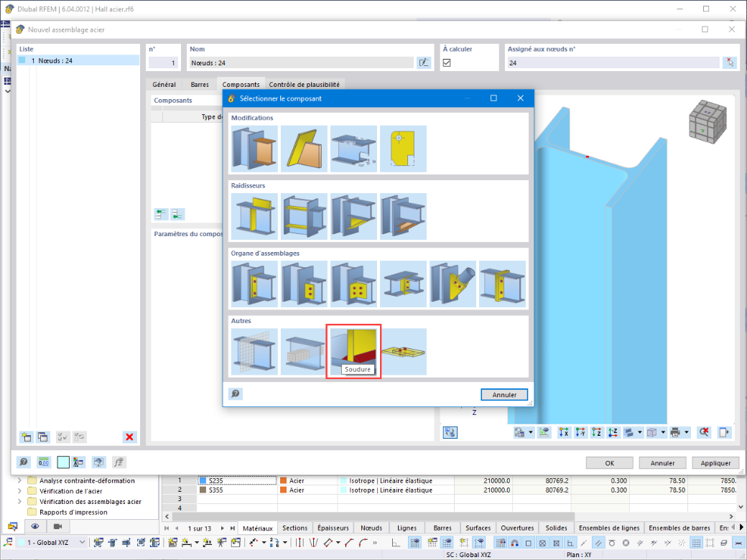Create new assembly icon under Liste
747x560 pixels.
coord(26,437)
